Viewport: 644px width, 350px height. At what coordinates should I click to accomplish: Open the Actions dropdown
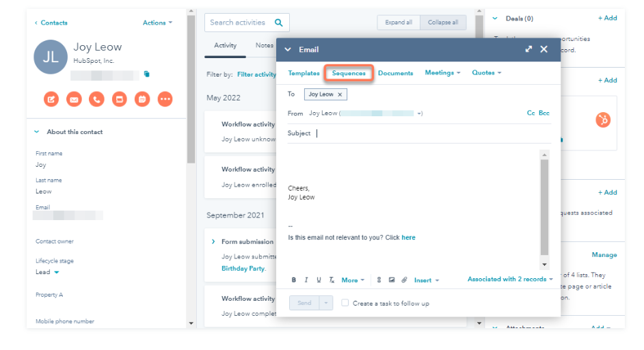(157, 23)
